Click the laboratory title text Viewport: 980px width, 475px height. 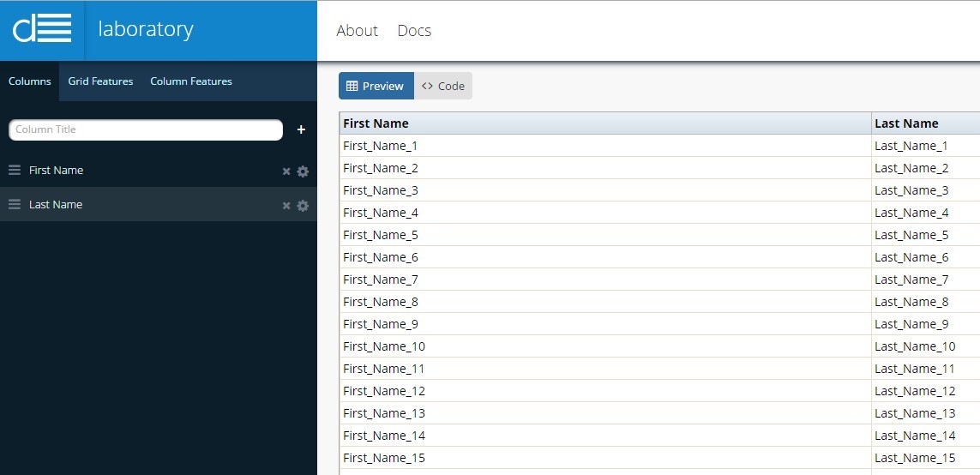[x=146, y=29]
